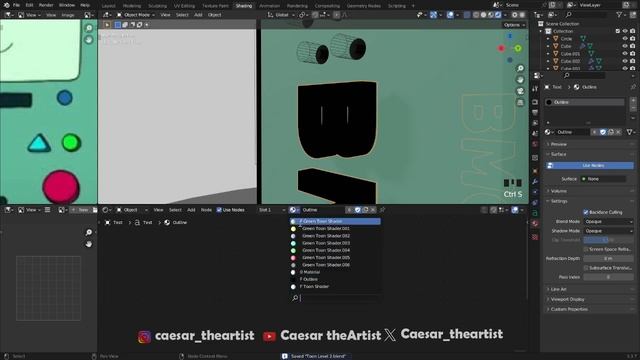This screenshot has height=360, width=640.
Task: Choose Green Toon Shader.002 material entry
Action: point(335,236)
